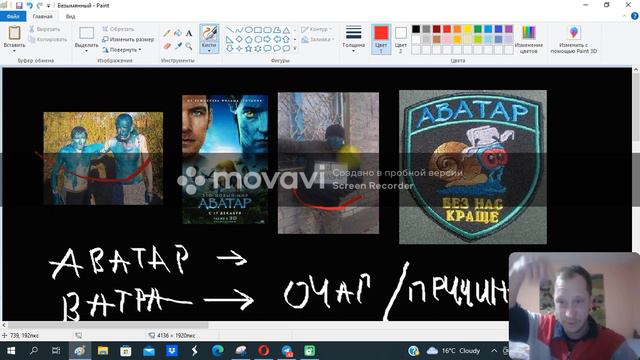This screenshot has height=360, width=640.
Task: Expand the Paste dropdown arrow
Action: coord(14,51)
